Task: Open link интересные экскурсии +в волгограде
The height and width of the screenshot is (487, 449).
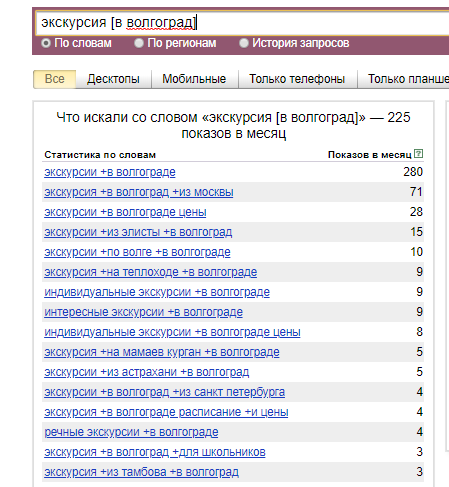Action: coord(143,312)
